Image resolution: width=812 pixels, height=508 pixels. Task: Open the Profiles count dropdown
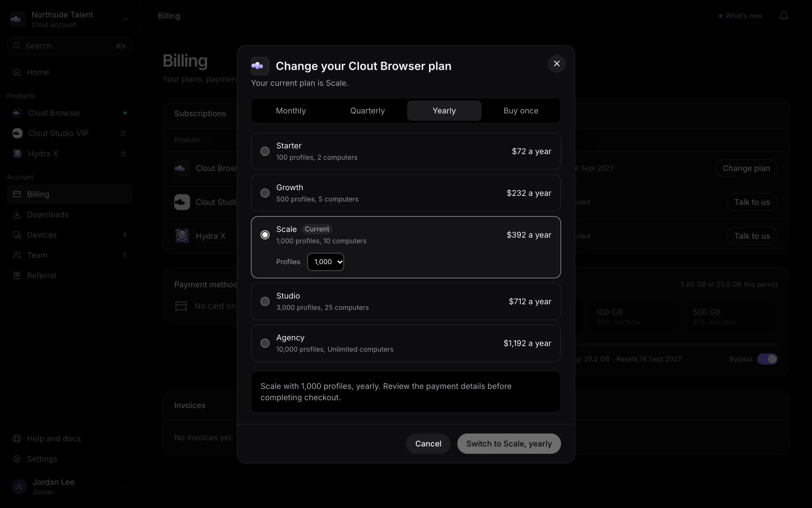pyautogui.click(x=325, y=262)
